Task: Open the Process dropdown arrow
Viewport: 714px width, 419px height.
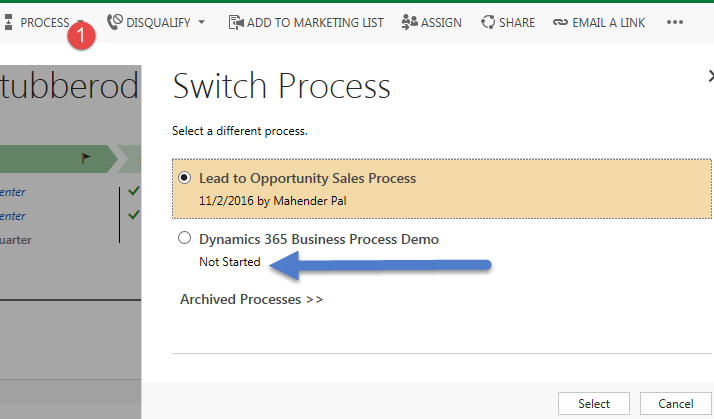Action: click(80, 22)
